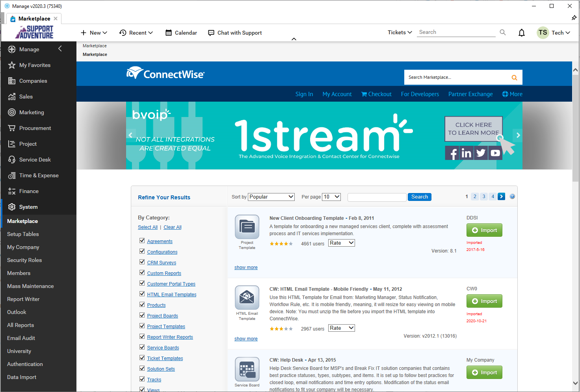580x392 pixels.
Task: Uncheck the Service Boards category
Action: click(142, 347)
